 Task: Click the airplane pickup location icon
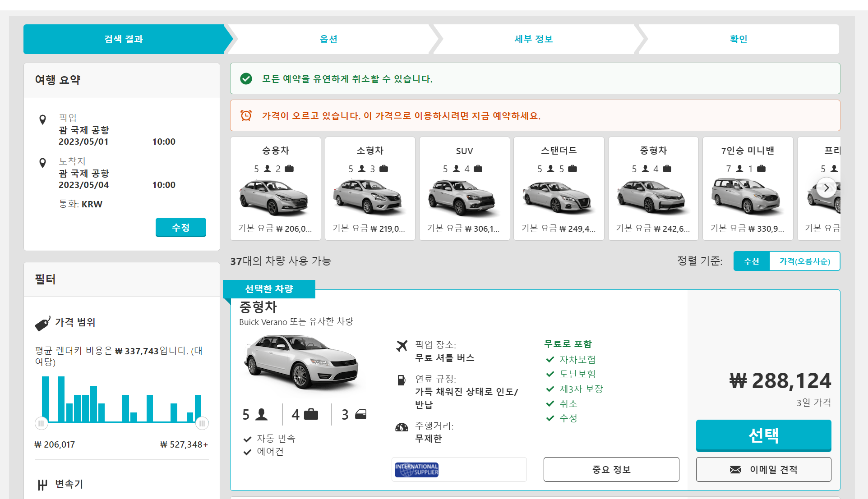click(402, 346)
